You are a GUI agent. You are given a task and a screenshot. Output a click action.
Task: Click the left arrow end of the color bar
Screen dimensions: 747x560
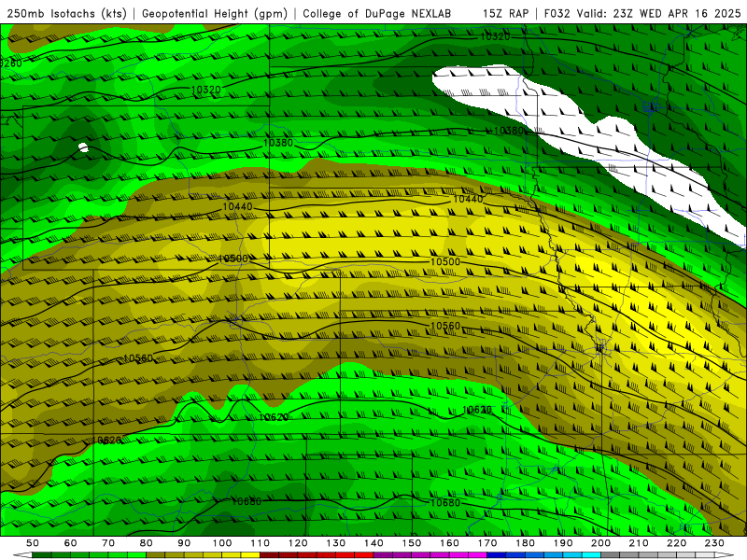coord(22,555)
